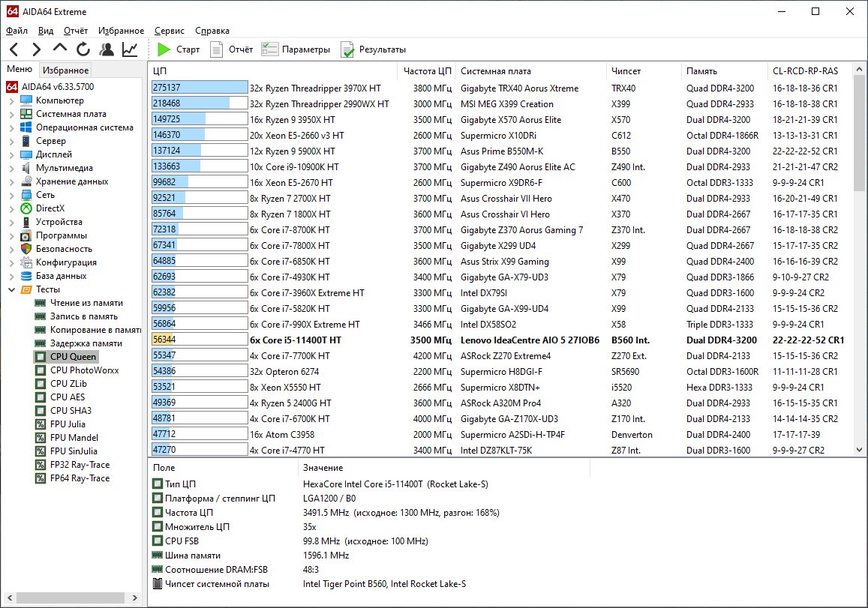This screenshot has width=868, height=608.
Task: Click the Back navigation arrow icon
Action: tap(14, 49)
